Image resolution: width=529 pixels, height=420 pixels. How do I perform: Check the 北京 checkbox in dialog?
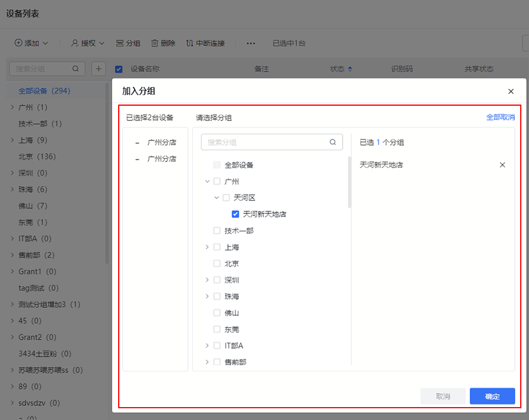[x=217, y=263]
